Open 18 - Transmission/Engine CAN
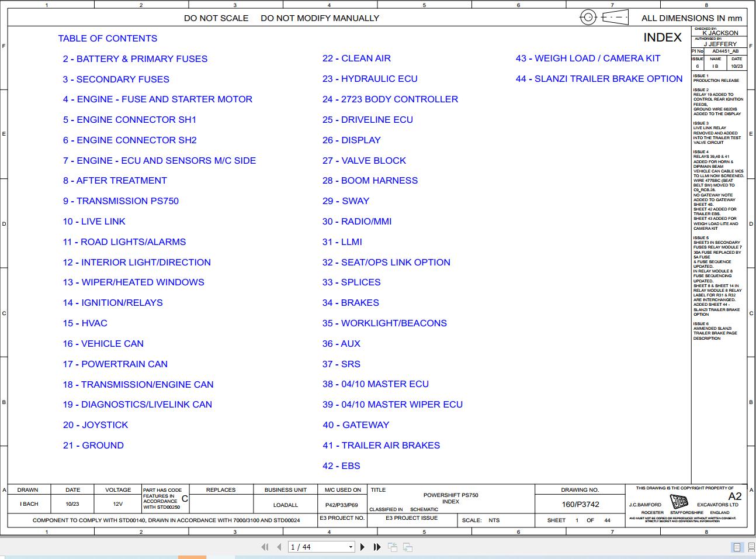756x559 pixels. click(x=138, y=385)
